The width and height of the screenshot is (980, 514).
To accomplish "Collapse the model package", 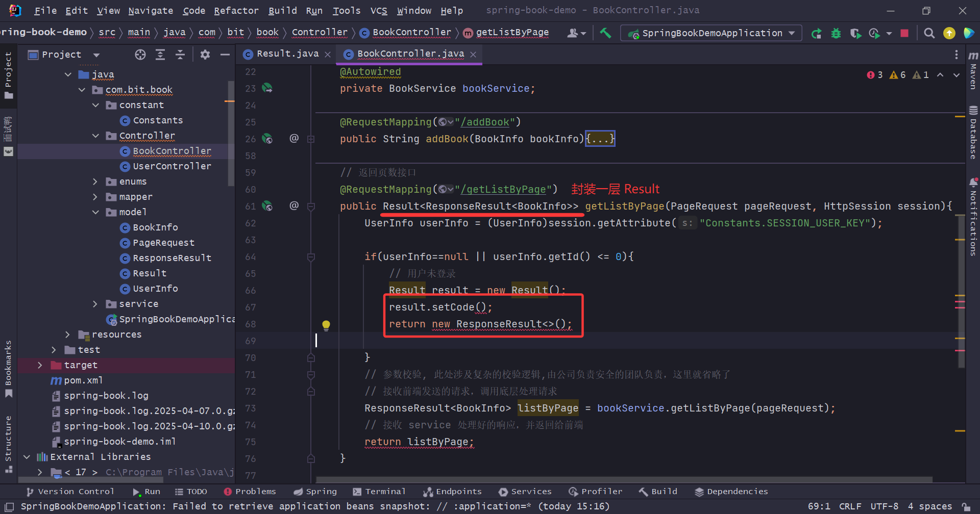I will point(95,212).
